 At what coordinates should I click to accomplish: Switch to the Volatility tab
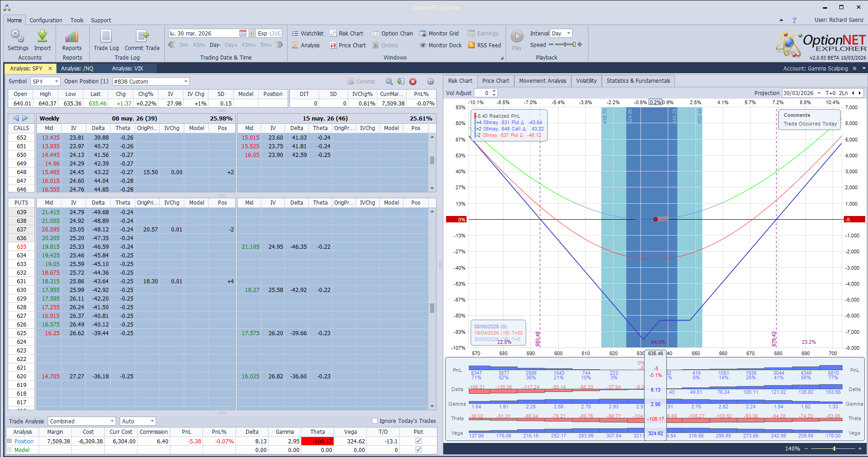[x=586, y=81]
